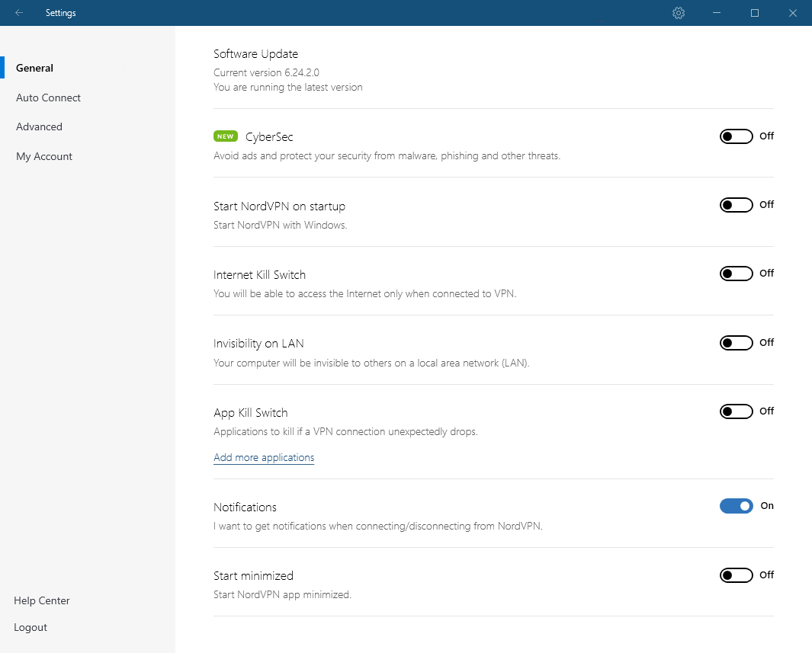Click the Settings title in title bar
This screenshot has width=812, height=653.
pos(60,13)
